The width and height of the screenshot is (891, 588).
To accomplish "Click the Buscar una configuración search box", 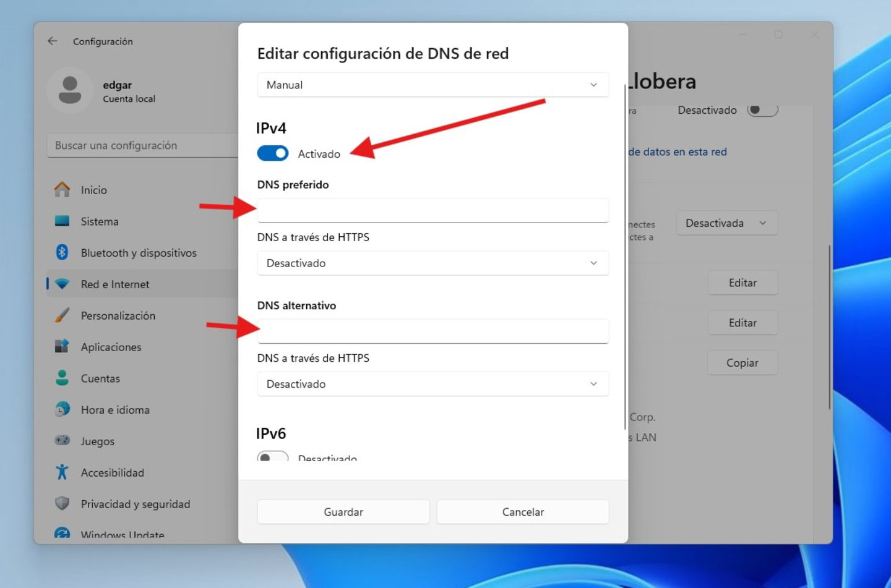I will pyautogui.click(x=142, y=145).
